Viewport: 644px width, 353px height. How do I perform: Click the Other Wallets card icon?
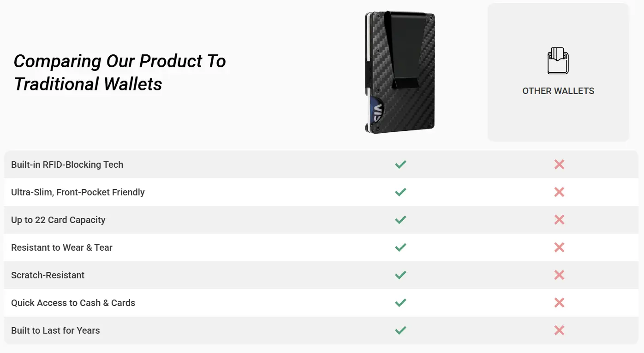click(x=558, y=61)
